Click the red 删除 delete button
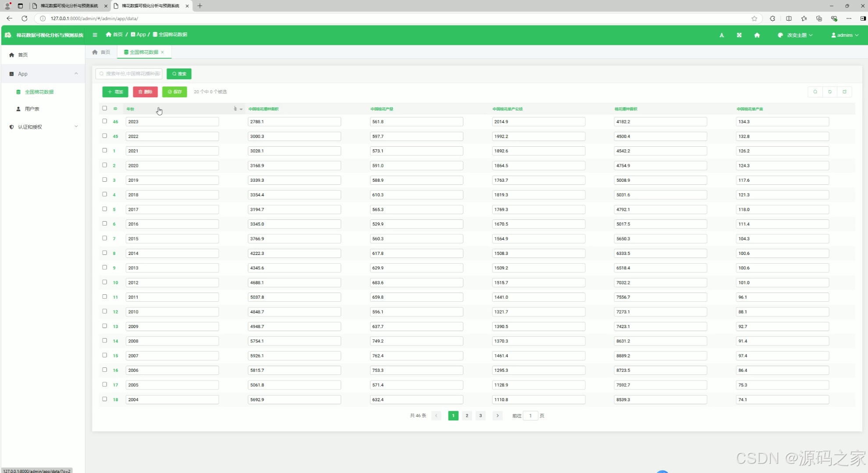The height and width of the screenshot is (473, 868). (145, 92)
